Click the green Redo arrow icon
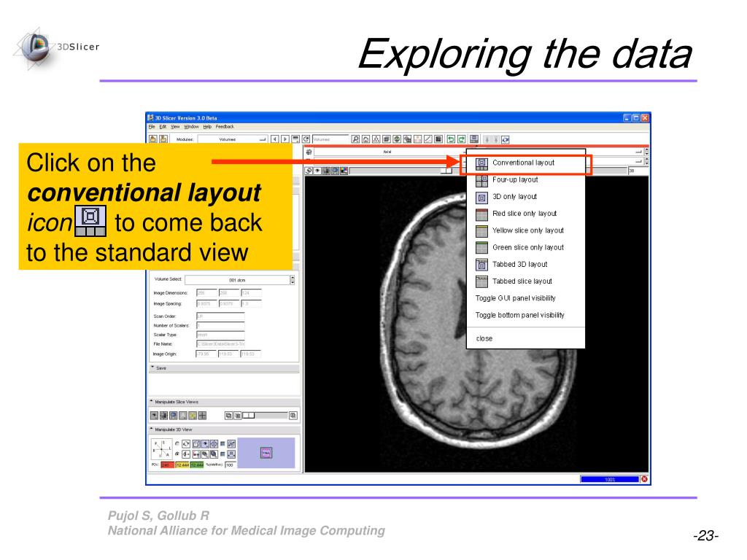The width and height of the screenshot is (747, 560). (x=461, y=139)
